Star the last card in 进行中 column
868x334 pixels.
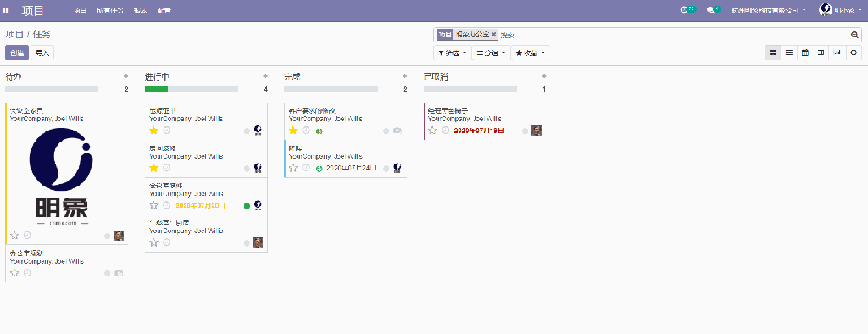154,242
